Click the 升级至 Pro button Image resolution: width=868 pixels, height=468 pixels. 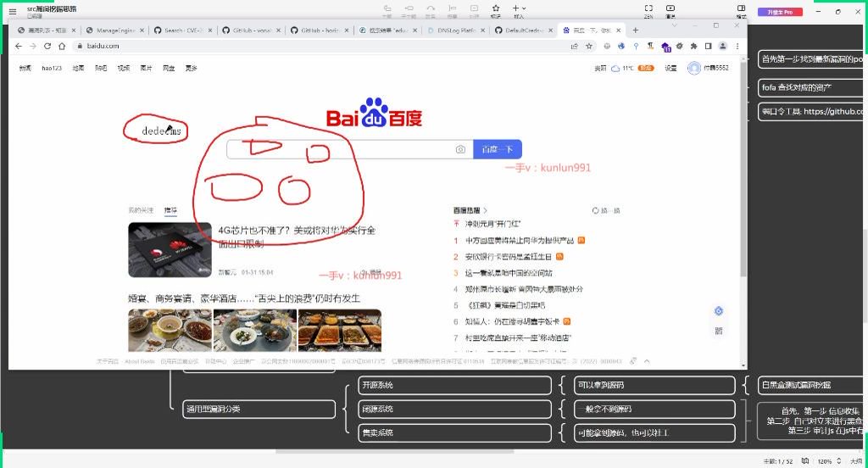pyautogui.click(x=780, y=12)
